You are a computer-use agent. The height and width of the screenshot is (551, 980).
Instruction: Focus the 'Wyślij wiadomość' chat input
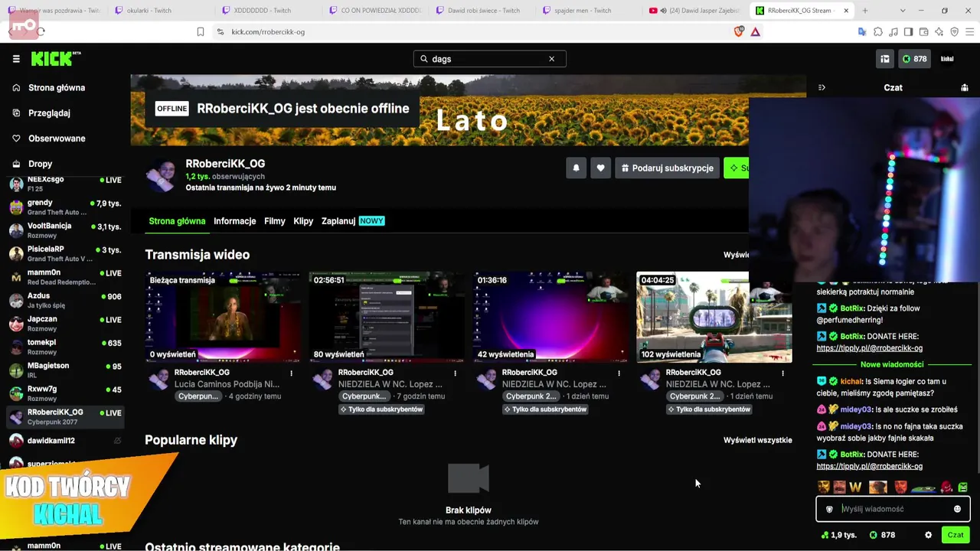pyautogui.click(x=893, y=509)
